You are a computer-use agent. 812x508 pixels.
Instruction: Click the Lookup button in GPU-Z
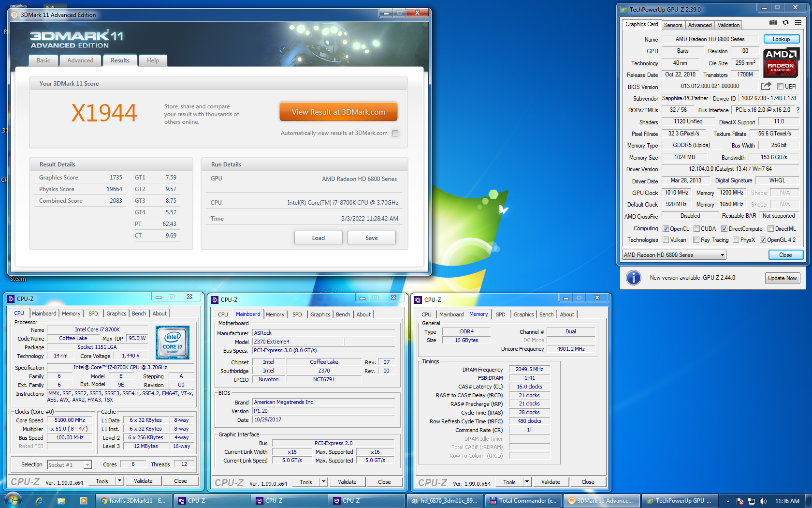tap(781, 39)
